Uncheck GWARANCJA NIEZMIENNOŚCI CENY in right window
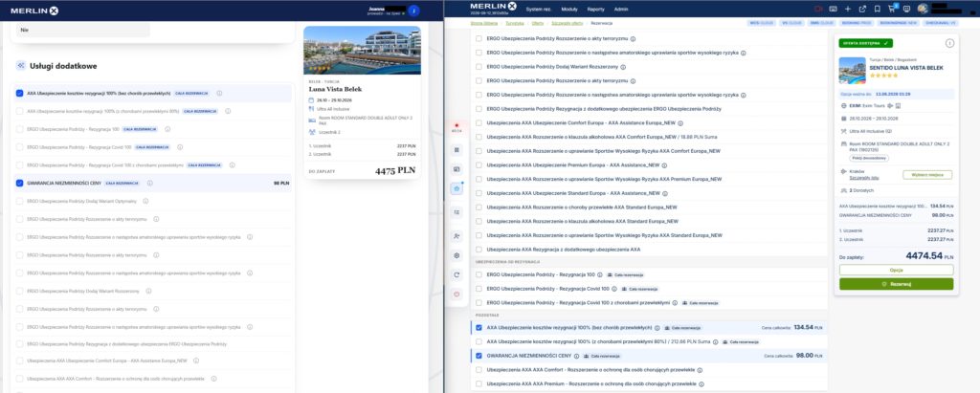The width and height of the screenshot is (980, 393). coord(479,356)
